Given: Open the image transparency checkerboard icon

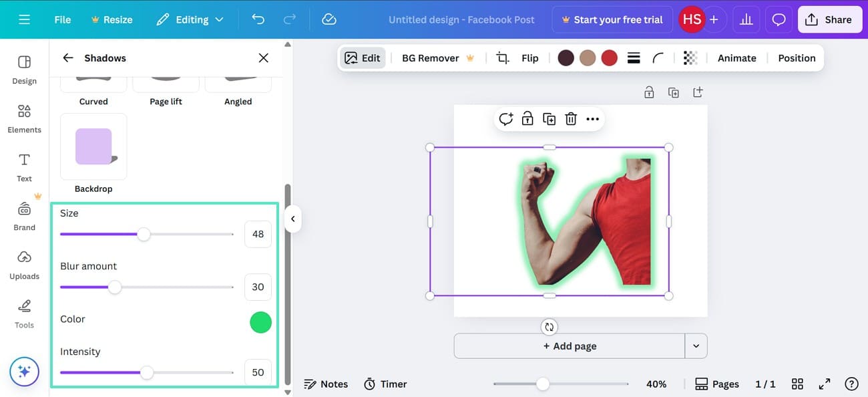Looking at the screenshot, I should [690, 57].
